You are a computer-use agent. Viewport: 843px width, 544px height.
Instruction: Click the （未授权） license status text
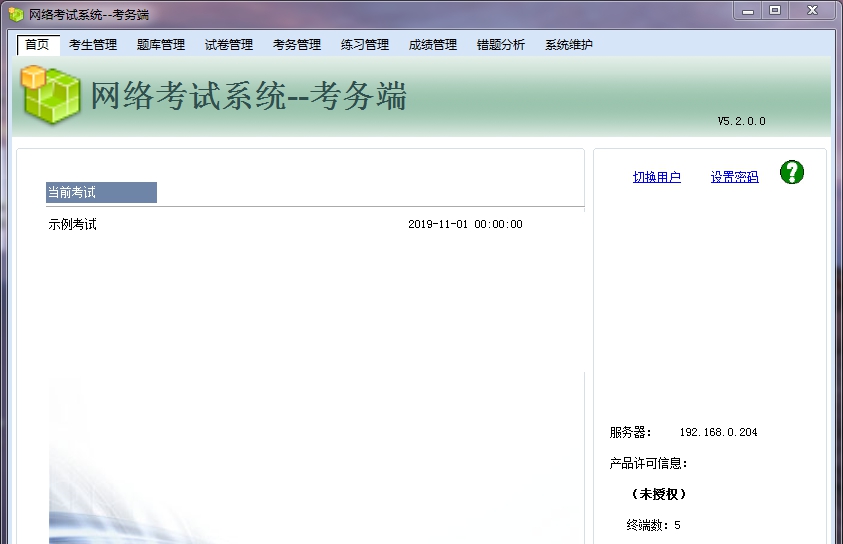[659, 494]
